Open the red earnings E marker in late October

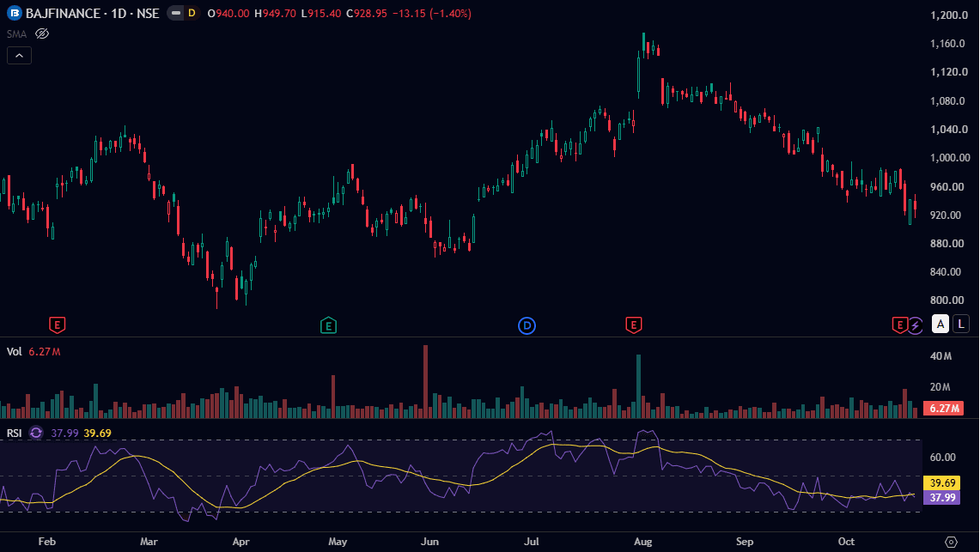899,325
